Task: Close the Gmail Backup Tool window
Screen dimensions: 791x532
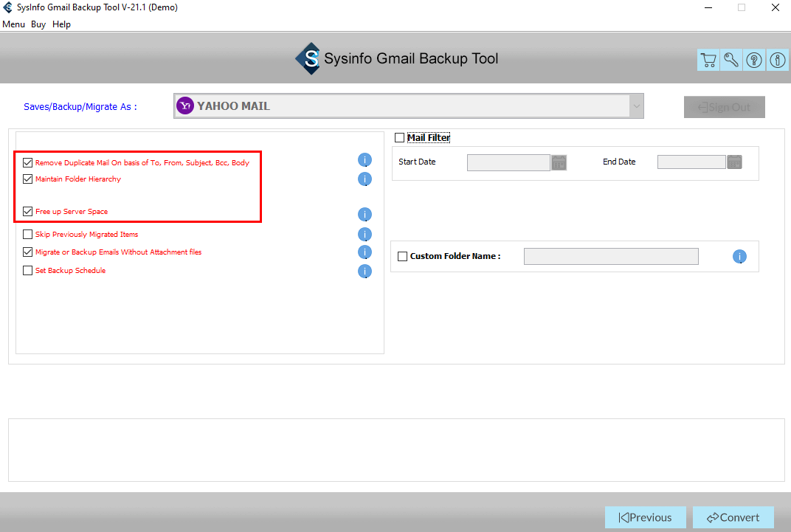Action: coord(776,7)
